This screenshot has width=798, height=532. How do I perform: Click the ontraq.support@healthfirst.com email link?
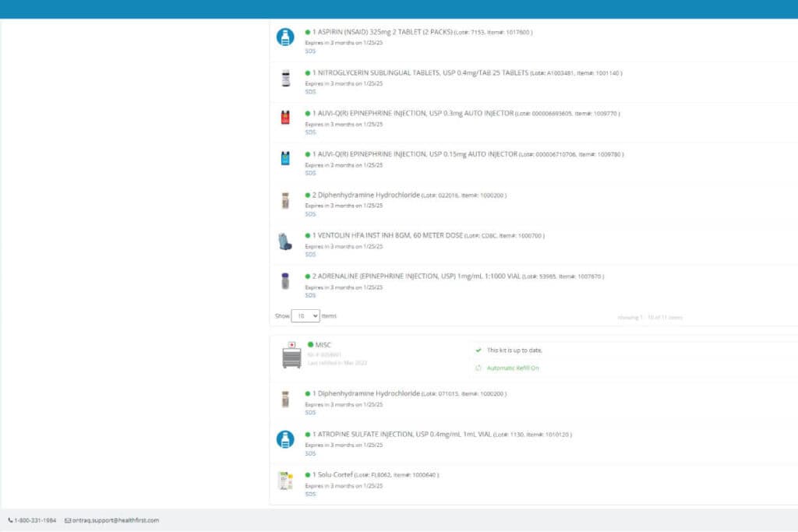coord(115,520)
